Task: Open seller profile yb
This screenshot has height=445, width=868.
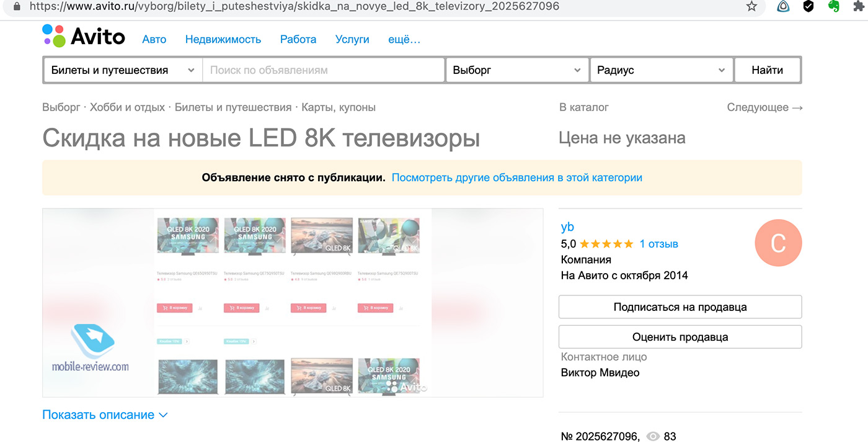Action: 567,227
